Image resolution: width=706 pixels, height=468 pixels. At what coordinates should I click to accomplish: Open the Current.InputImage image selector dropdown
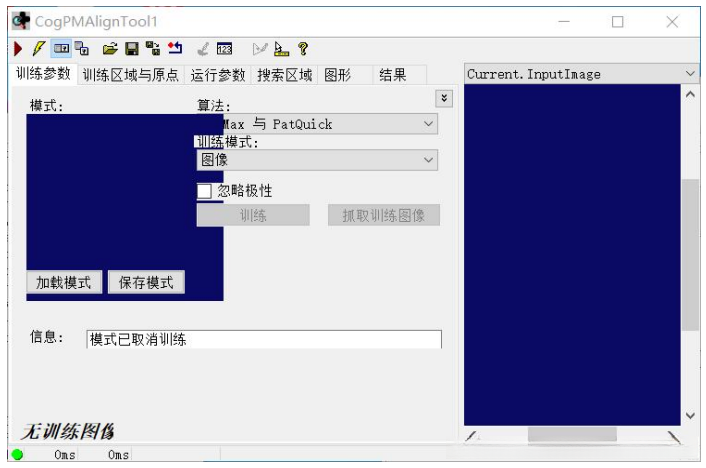pos(581,74)
